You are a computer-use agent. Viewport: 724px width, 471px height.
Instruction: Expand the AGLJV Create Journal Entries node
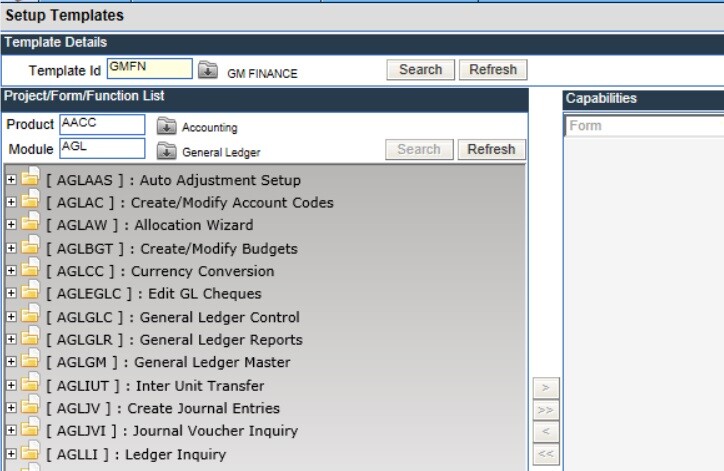pyautogui.click(x=11, y=408)
